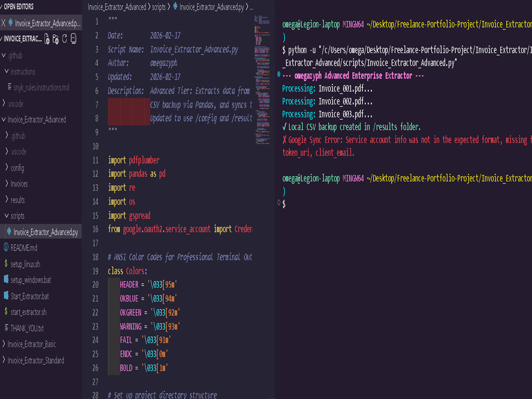Click the 'omegazyph Advanced Enterprise Extractor' banner line
532x399 pixels.
pyautogui.click(x=353, y=76)
